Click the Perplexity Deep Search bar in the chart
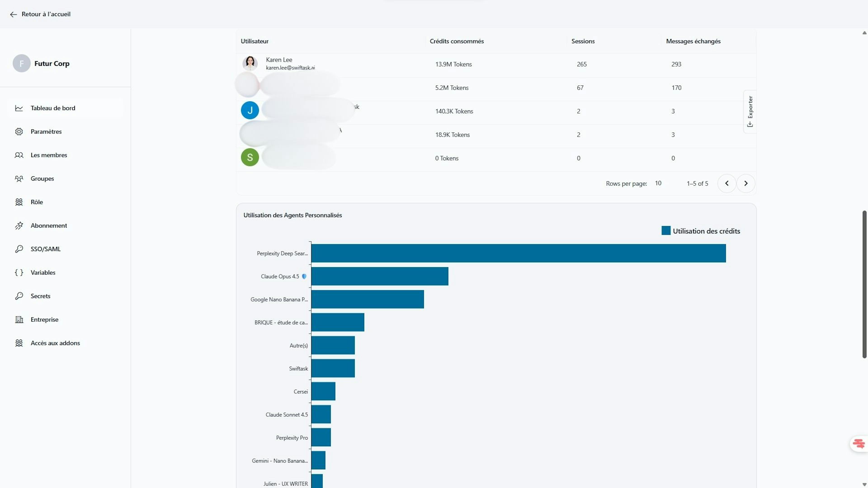The height and width of the screenshot is (488, 868). click(x=518, y=253)
